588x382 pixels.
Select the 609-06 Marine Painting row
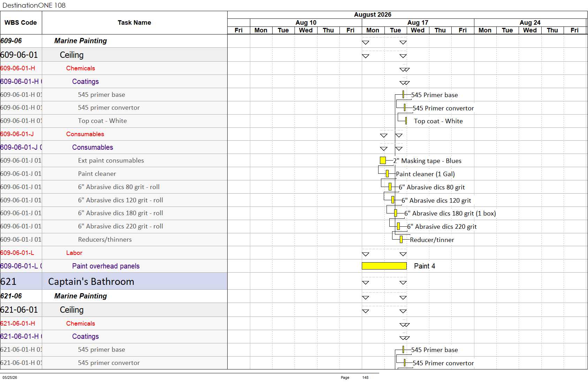(x=114, y=41)
